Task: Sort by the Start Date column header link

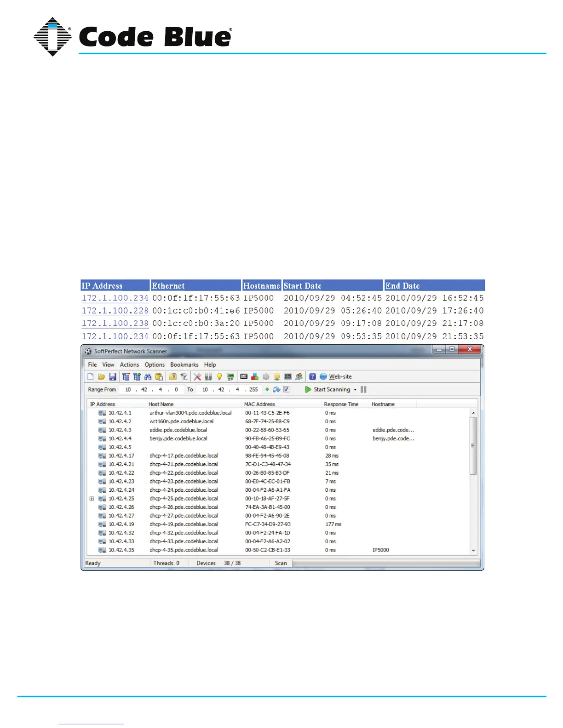Action: (x=302, y=285)
